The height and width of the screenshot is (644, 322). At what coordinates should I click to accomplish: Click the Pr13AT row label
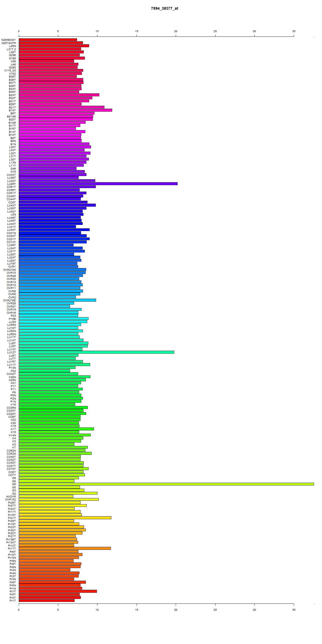[x=11, y=542]
